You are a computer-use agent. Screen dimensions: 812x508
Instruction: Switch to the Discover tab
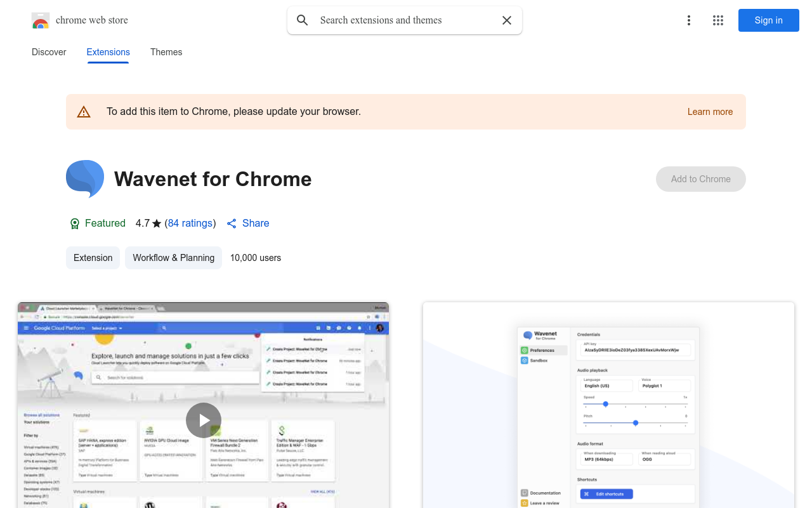tap(49, 52)
